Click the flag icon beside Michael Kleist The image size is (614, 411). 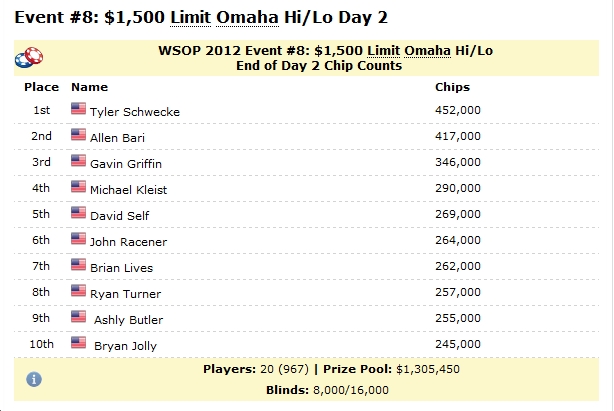pos(78,186)
